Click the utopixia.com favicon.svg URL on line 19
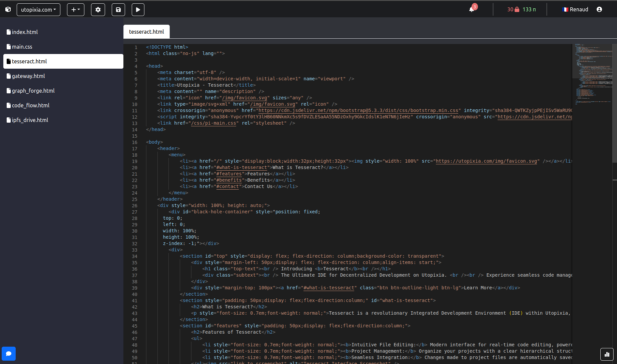The height and width of the screenshot is (364, 617). coord(486,161)
